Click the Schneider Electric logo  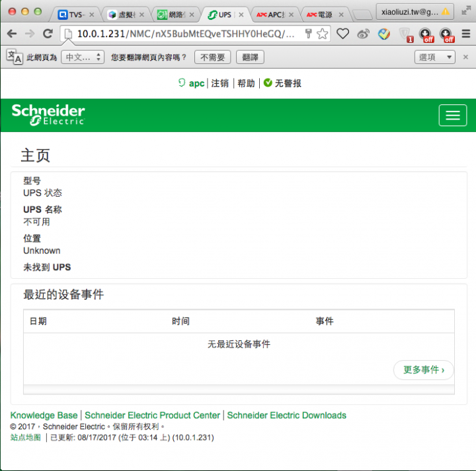point(48,115)
